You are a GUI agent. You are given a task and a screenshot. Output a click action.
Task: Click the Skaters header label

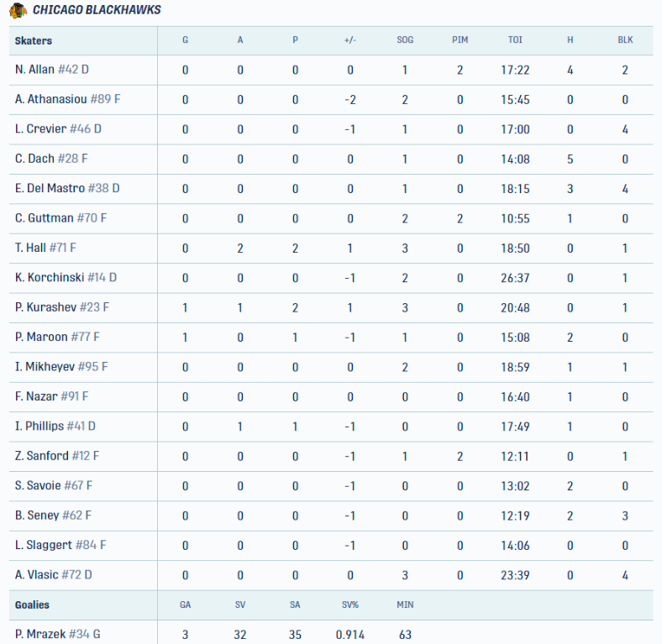pyautogui.click(x=34, y=40)
